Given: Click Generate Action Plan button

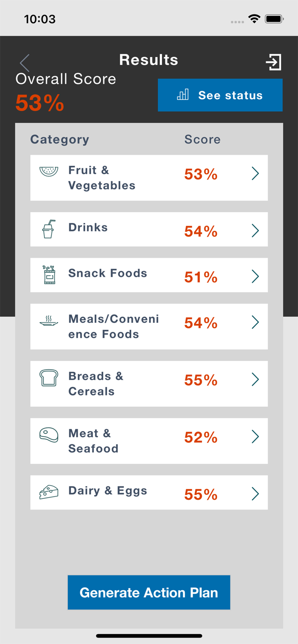Looking at the screenshot, I should click(x=149, y=592).
